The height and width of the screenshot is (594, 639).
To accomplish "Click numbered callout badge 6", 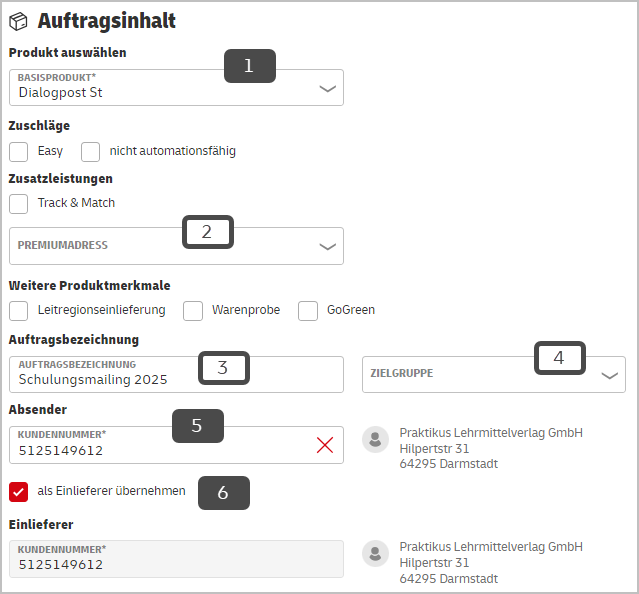I will click(224, 493).
